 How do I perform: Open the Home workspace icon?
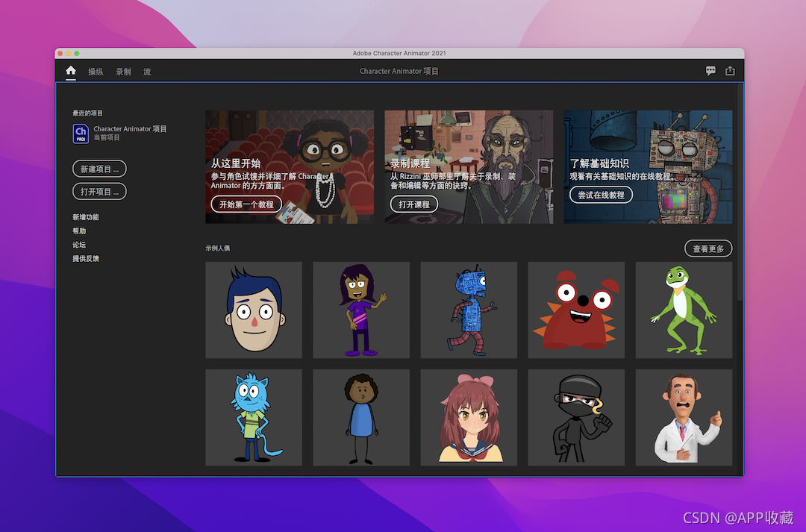point(70,71)
